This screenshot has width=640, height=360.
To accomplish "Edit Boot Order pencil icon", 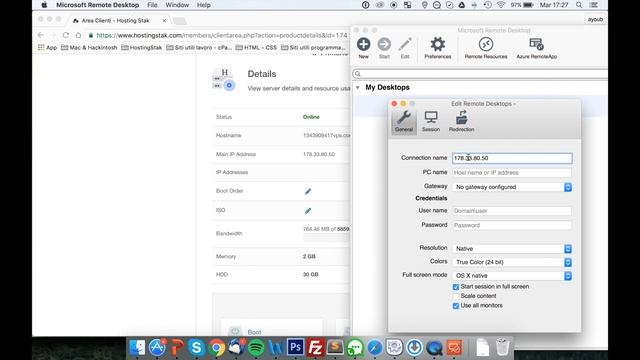I will (308, 191).
